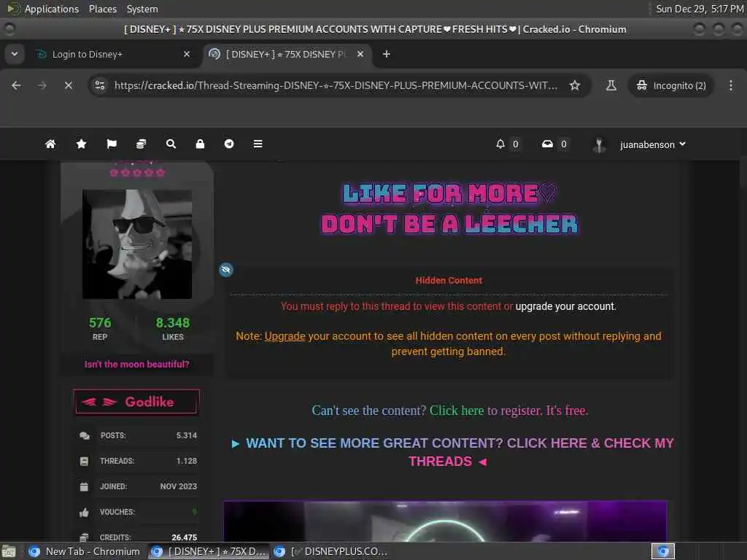Go back to previous page

click(x=16, y=85)
